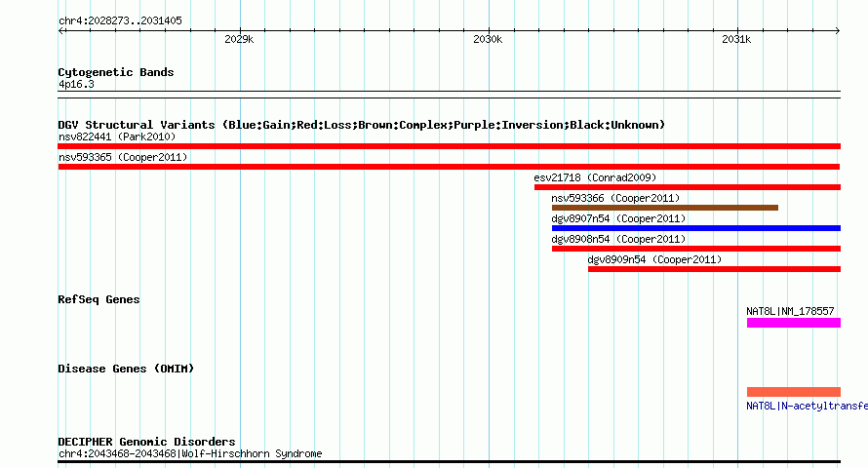Click the DGV Structural Variants track title
This screenshot has width=868, height=468.
point(361,125)
